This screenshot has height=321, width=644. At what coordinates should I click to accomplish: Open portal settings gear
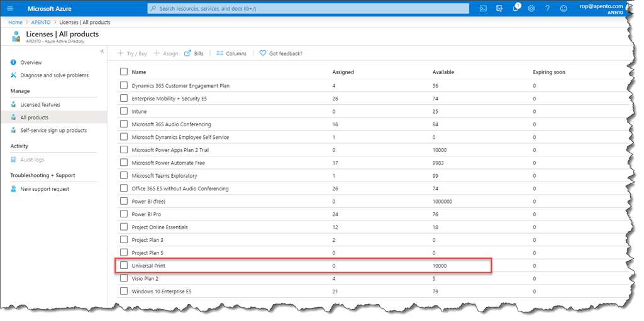click(531, 8)
